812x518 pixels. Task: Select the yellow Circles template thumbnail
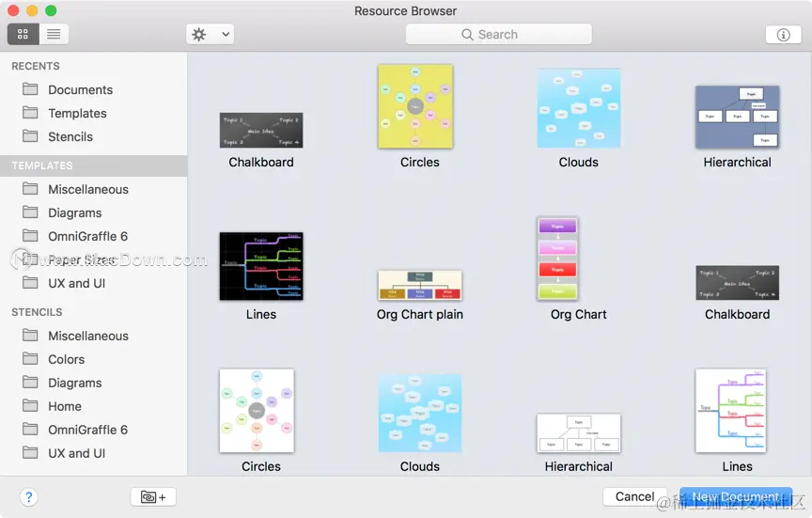[x=415, y=107]
